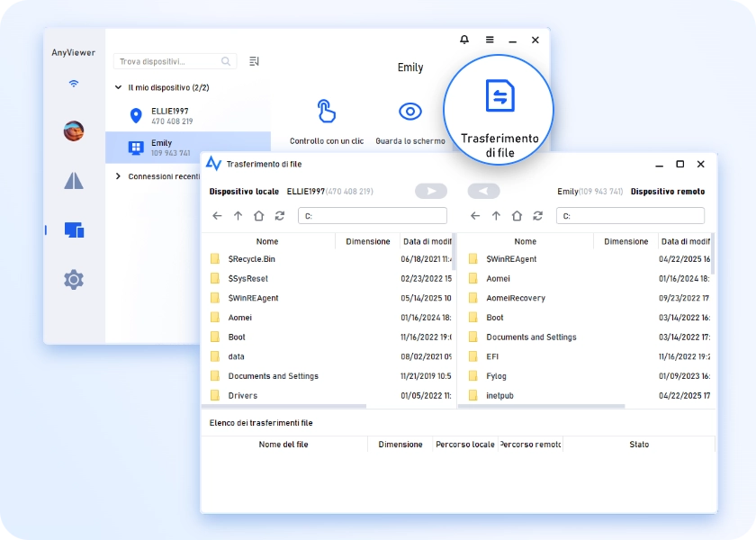This screenshot has height=540, width=756.
Task: Sort local files by Dimensione column
Action: 367,241
